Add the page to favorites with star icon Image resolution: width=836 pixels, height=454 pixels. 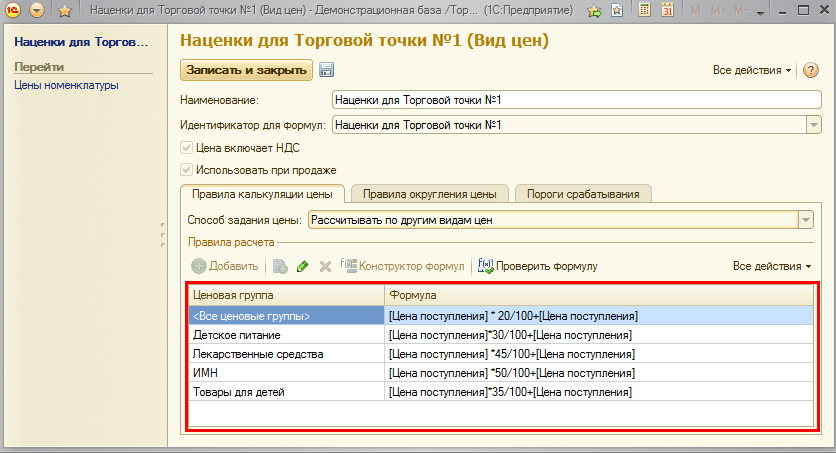point(65,12)
